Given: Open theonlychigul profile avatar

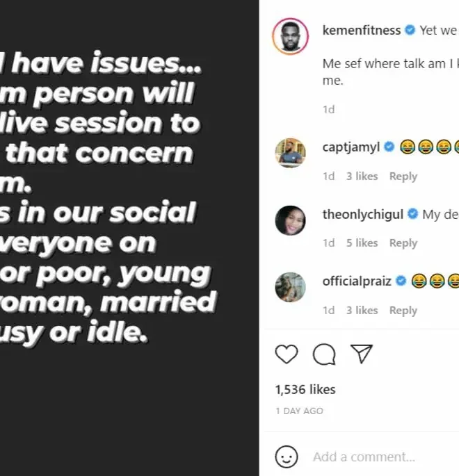Looking at the screenshot, I should pos(291,220).
